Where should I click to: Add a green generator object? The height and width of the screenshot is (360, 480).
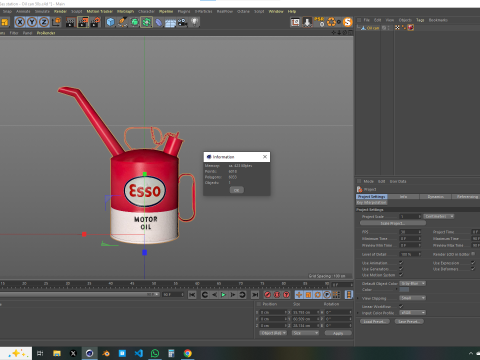pos(134,22)
